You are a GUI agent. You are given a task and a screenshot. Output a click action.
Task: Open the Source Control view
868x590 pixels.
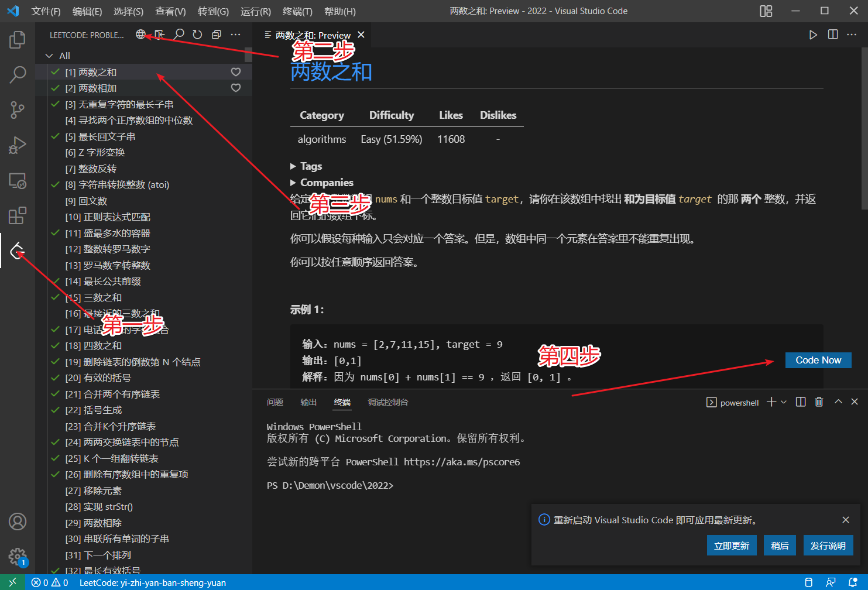(18, 110)
